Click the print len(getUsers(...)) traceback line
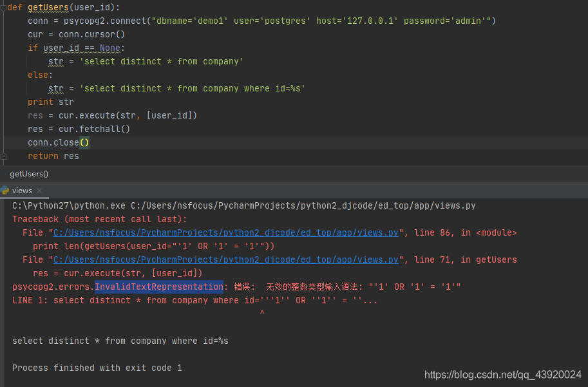 coord(153,247)
